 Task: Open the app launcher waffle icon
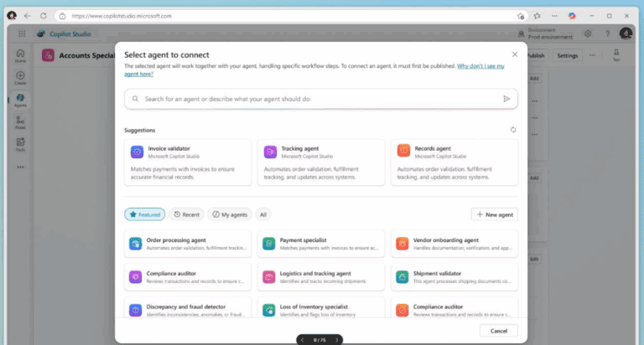[x=22, y=34]
